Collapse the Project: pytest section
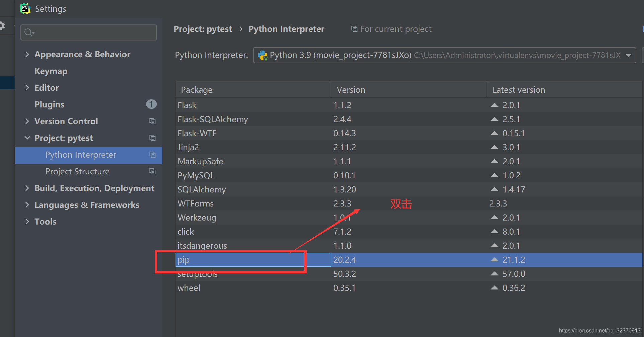The width and height of the screenshot is (644, 337). (x=27, y=138)
